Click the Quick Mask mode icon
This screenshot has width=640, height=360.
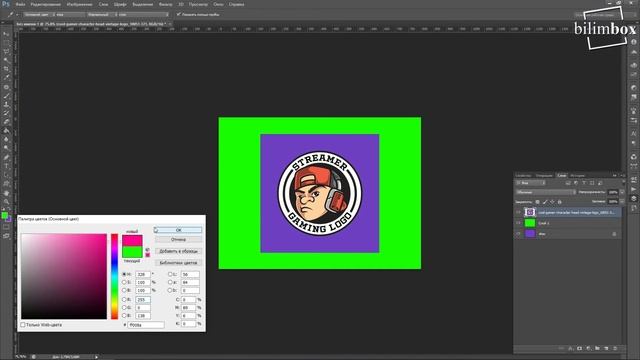pos(6,227)
